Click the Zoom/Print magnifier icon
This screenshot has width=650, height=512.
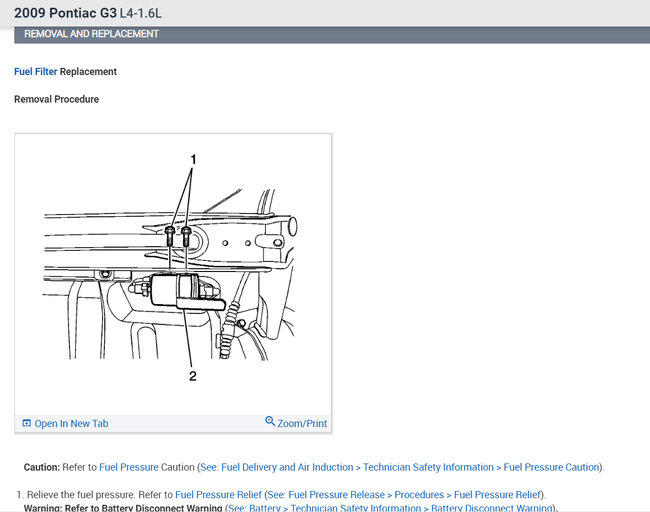coord(269,421)
